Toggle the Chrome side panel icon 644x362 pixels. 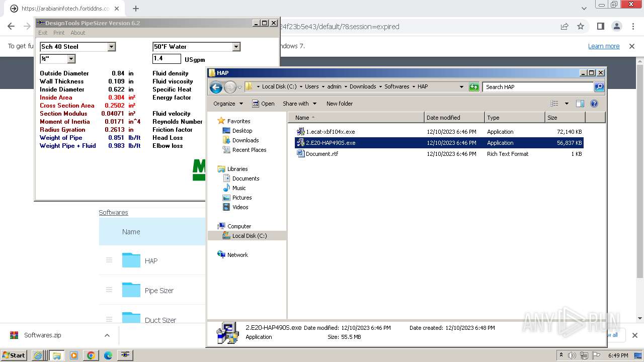(600, 27)
